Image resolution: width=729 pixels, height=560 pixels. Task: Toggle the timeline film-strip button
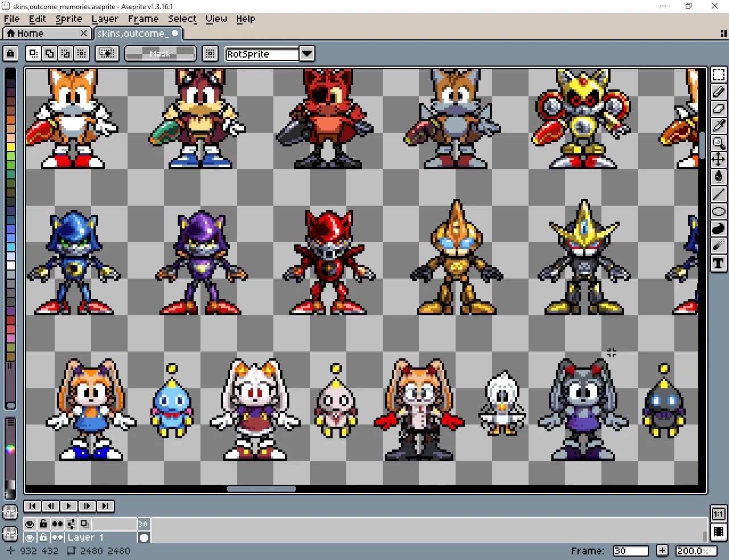click(x=719, y=532)
